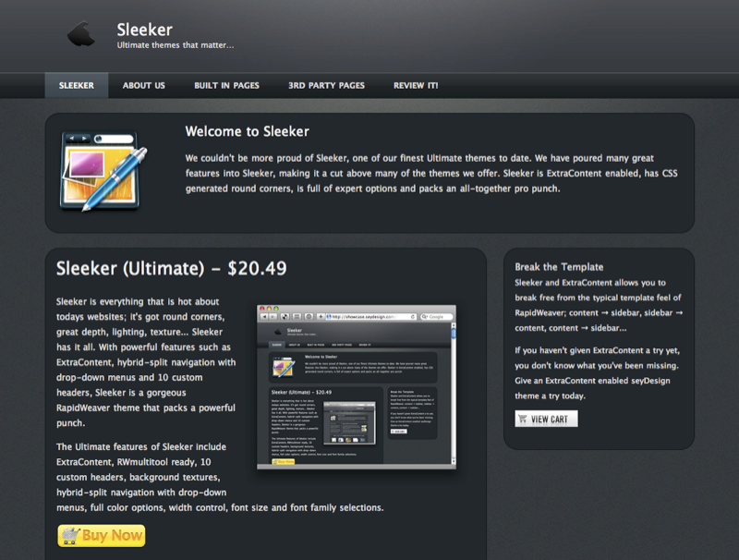Click the 'Ultimate themes that matter...' tagline
739x560 pixels.
pyautogui.click(x=176, y=45)
